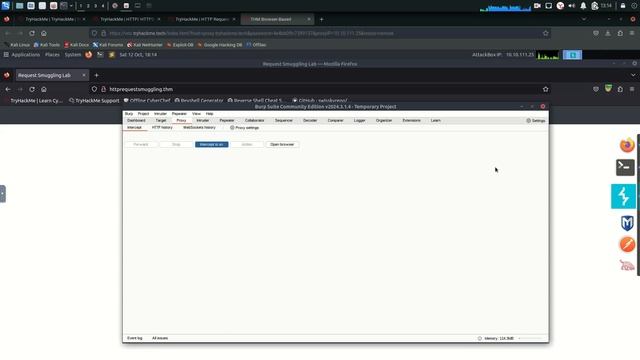Open Burp menu in Burp Suite
Viewport: 640px width, 360px height.
click(x=129, y=114)
